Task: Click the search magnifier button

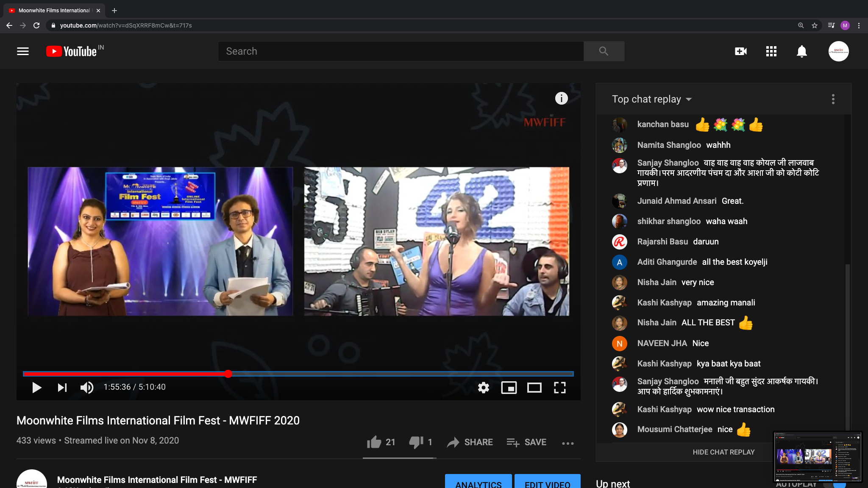Action: [x=604, y=51]
